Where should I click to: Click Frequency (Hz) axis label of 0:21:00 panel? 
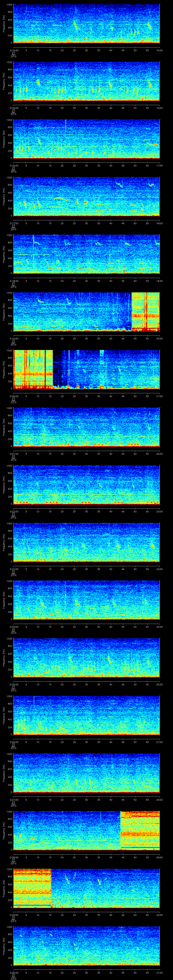click(x=4, y=427)
